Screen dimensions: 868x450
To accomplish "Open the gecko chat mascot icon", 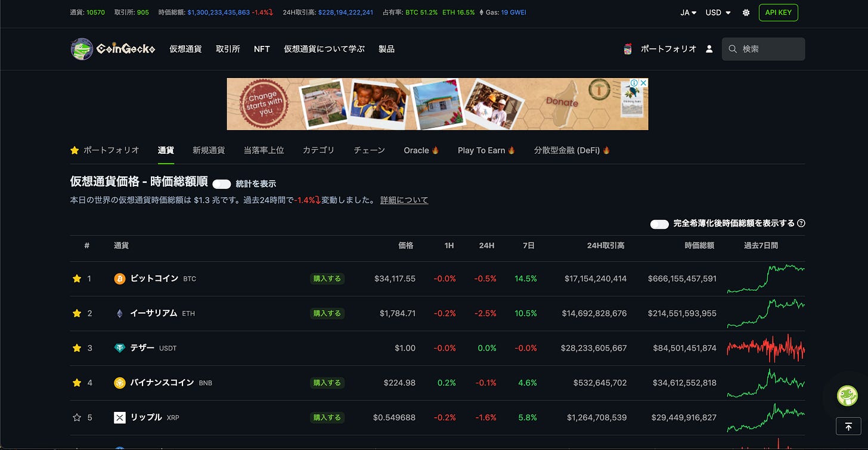I will pos(847,395).
